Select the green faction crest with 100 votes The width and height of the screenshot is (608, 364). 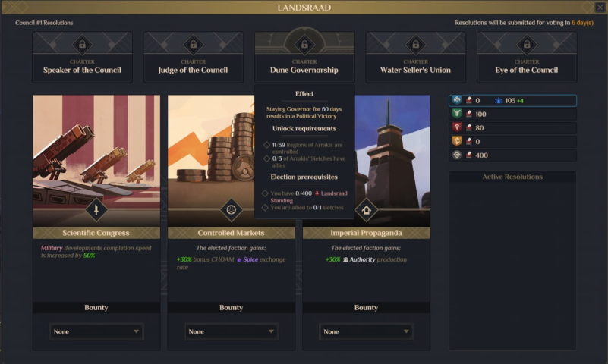[x=457, y=114]
